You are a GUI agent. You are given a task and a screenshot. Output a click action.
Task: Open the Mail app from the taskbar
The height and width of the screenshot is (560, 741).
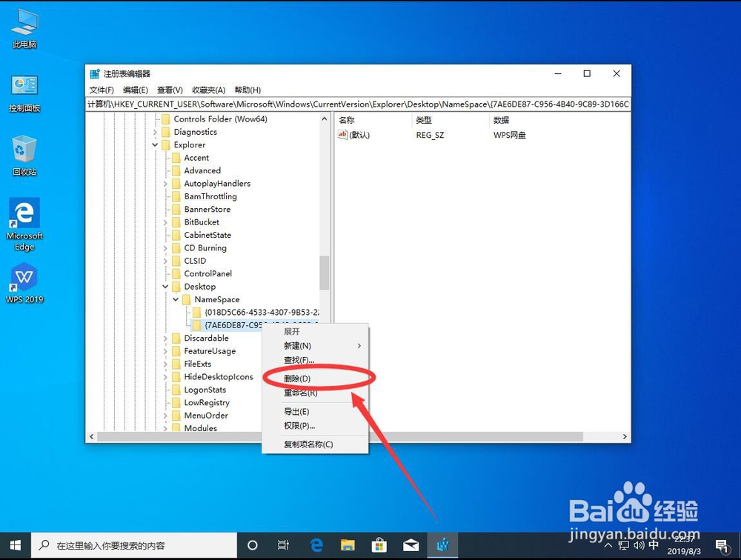tap(411, 546)
